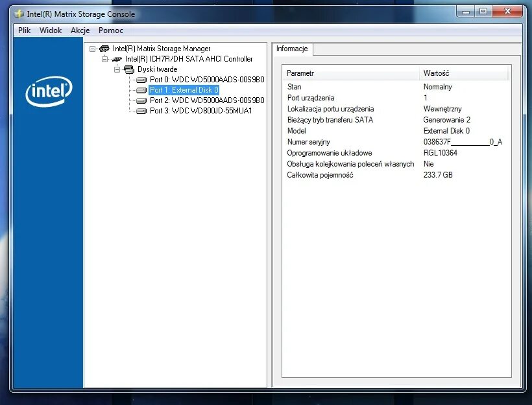Click the serial number value 038637F

click(x=463, y=142)
